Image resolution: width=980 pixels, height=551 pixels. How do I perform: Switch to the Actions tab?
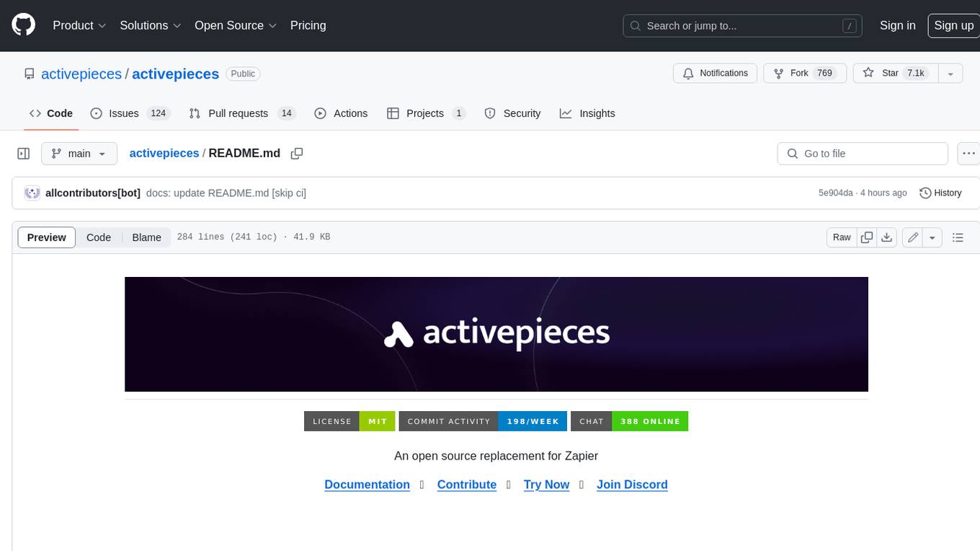point(341,113)
